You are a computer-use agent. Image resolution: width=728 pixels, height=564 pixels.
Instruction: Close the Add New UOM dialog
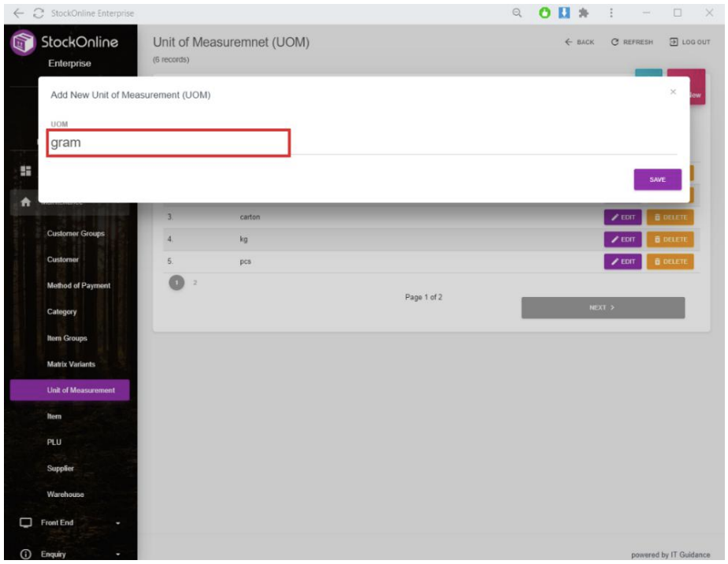pyautogui.click(x=673, y=92)
